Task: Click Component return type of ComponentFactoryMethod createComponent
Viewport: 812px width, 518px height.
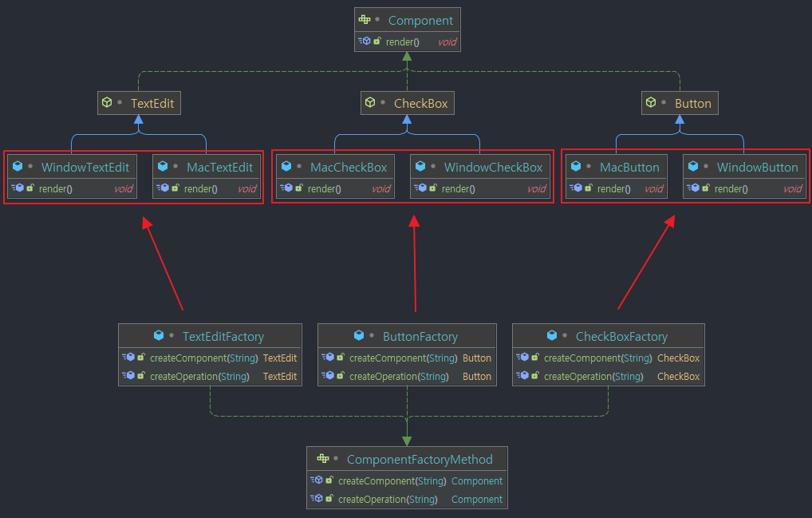Action: tap(476, 481)
